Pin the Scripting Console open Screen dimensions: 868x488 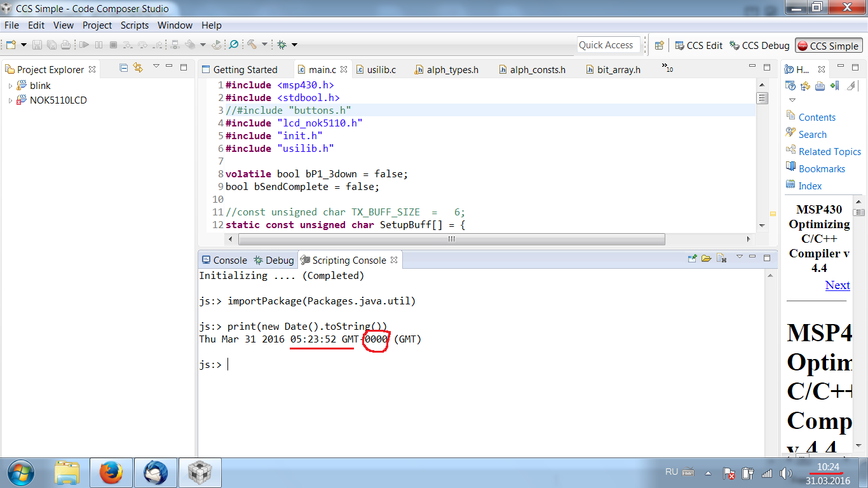(x=692, y=258)
